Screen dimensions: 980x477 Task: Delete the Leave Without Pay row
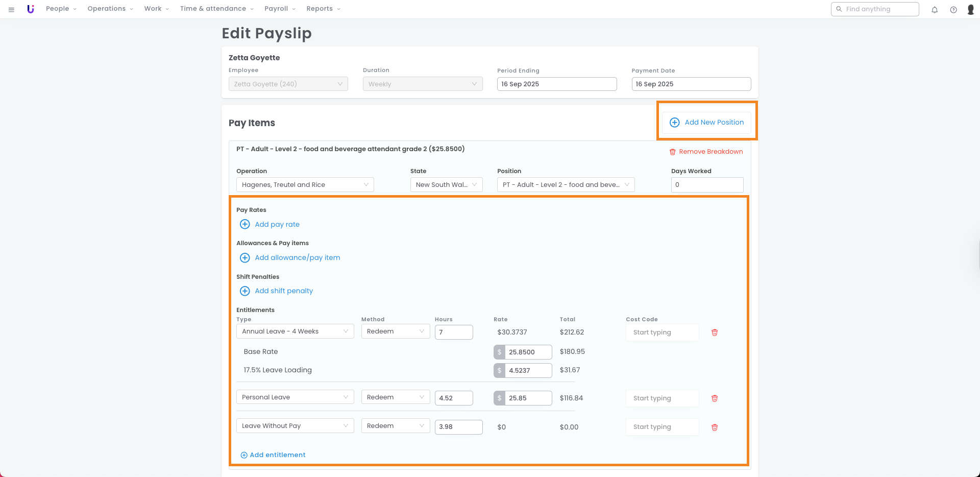(715, 427)
